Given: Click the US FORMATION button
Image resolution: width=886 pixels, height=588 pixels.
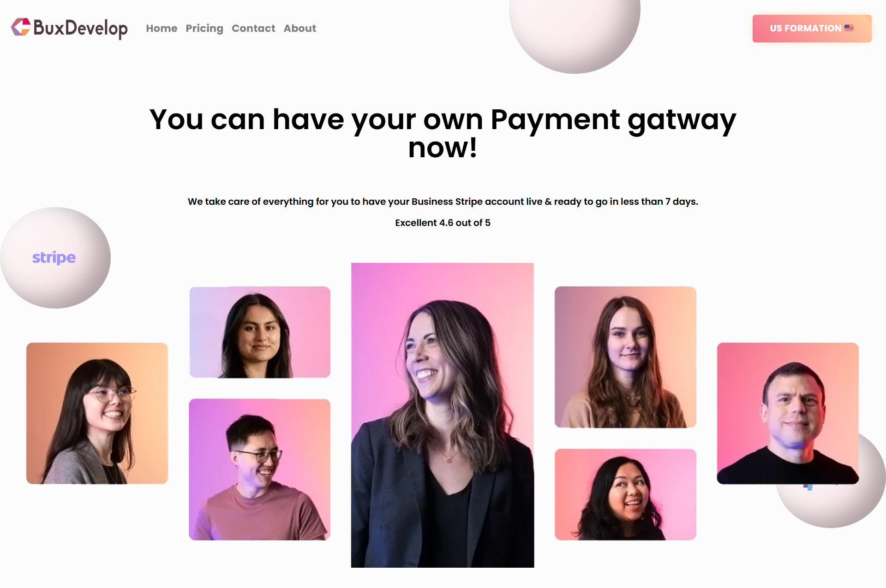Looking at the screenshot, I should (812, 29).
